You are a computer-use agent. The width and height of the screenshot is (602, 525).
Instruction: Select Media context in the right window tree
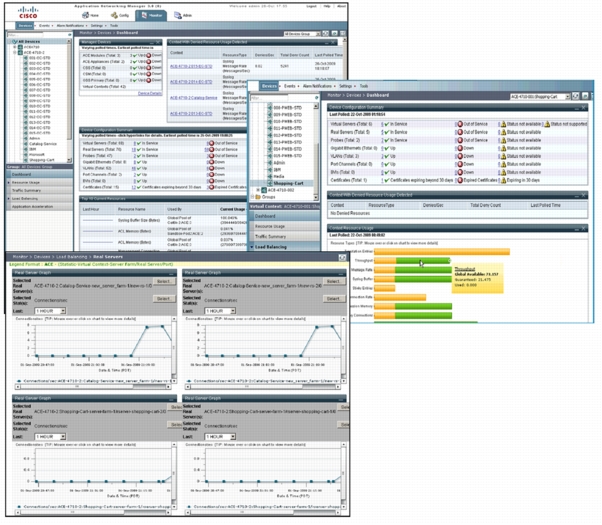[x=279, y=176]
